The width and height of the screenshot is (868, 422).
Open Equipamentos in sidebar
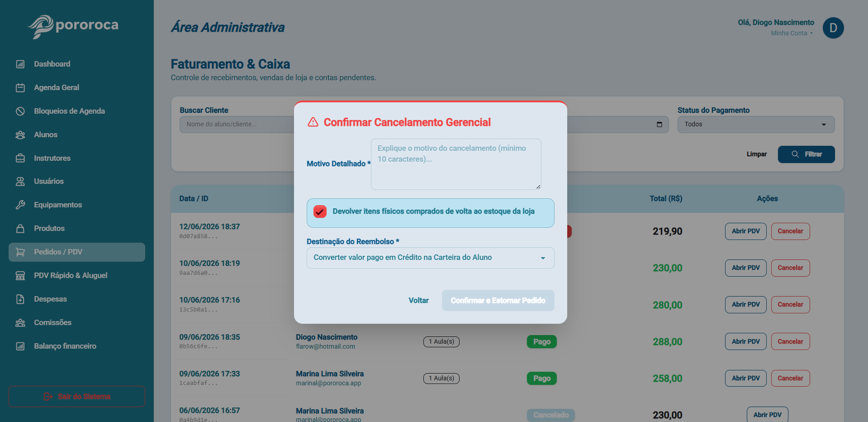click(x=77, y=205)
